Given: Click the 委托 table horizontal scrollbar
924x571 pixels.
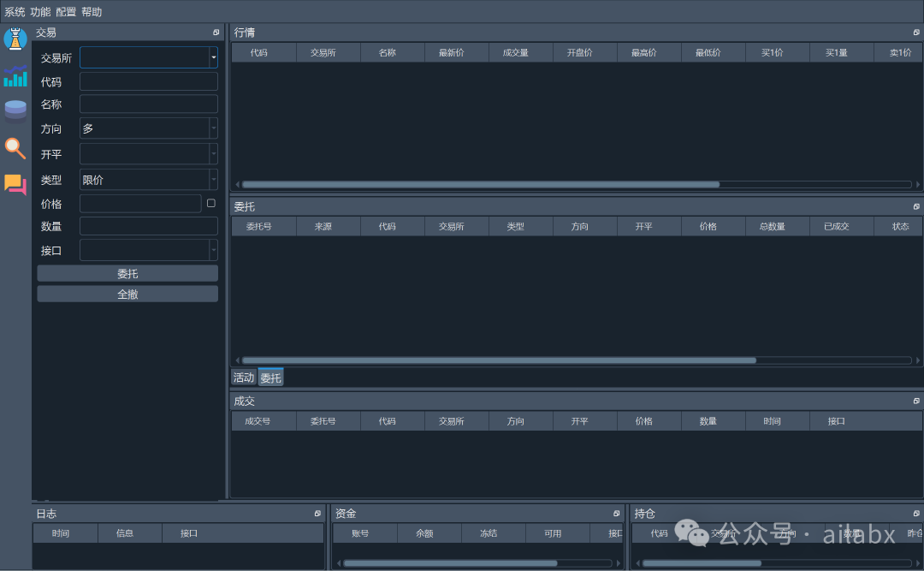Looking at the screenshot, I should (499, 360).
